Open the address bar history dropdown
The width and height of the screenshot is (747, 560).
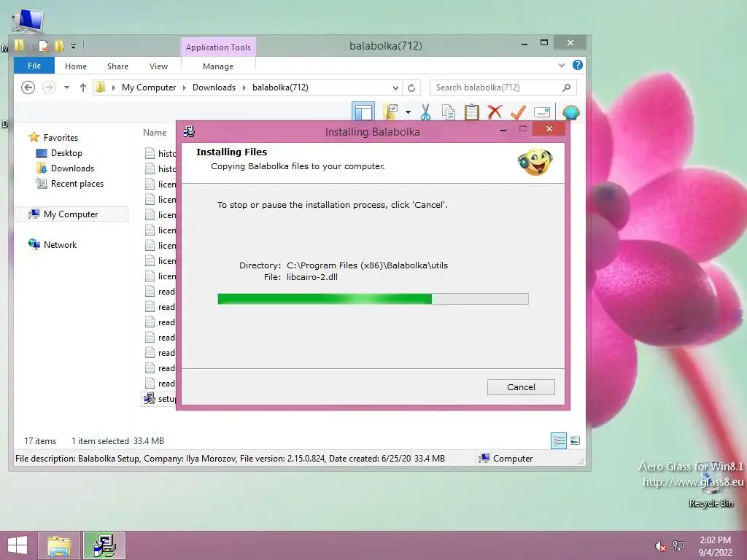[x=395, y=87]
